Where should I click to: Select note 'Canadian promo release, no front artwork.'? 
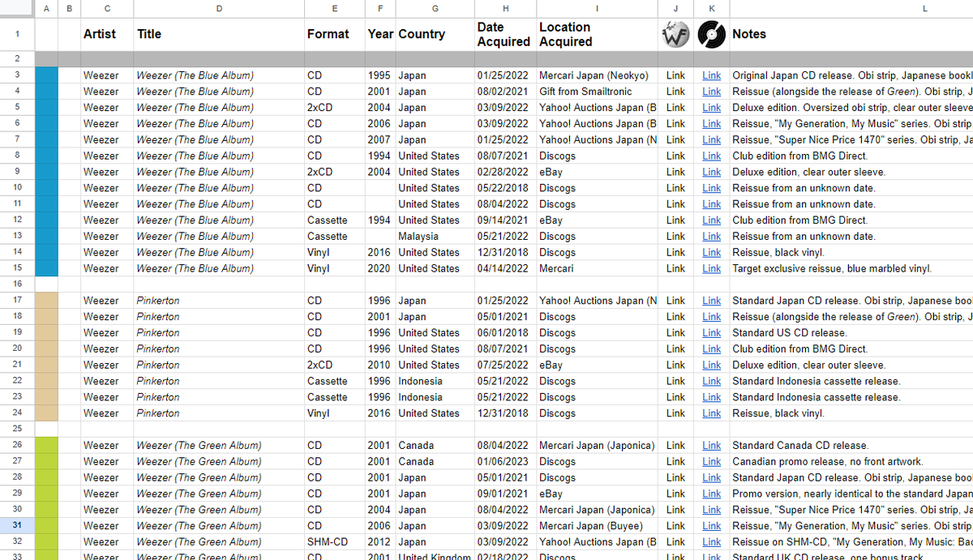851,461
